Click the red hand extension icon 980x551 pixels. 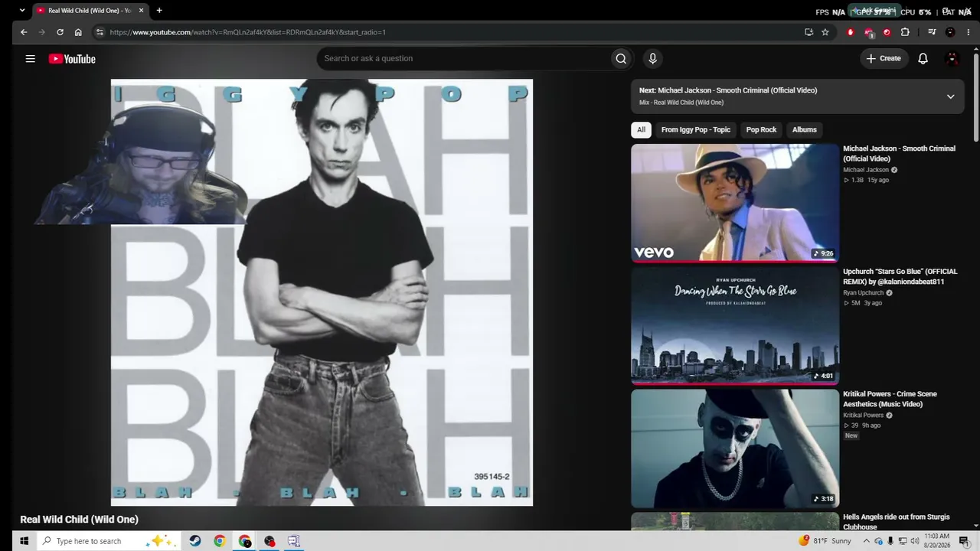(850, 32)
